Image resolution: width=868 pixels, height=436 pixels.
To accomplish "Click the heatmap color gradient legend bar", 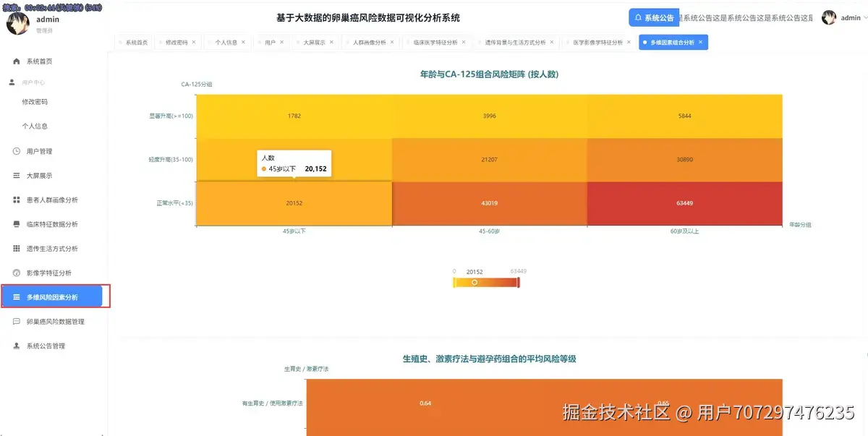I will [486, 282].
